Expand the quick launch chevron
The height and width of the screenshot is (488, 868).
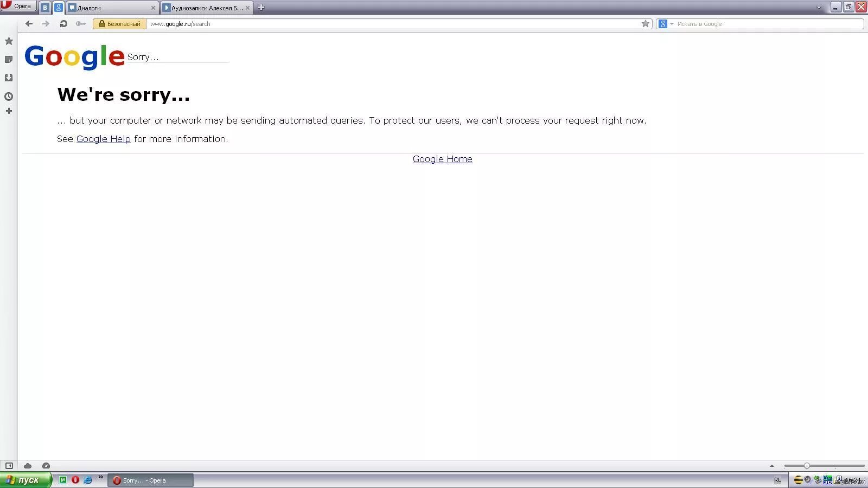(x=100, y=477)
